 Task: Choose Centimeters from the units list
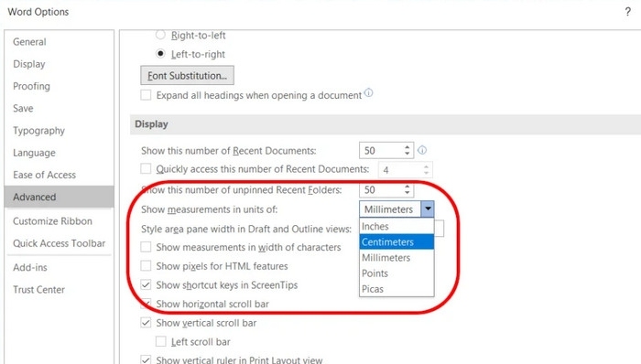click(x=397, y=241)
